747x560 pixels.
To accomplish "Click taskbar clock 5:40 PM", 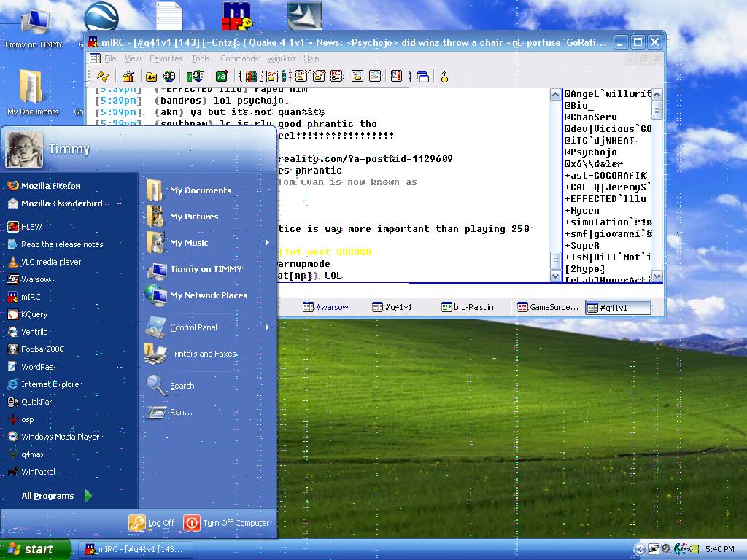I will tap(720, 549).
